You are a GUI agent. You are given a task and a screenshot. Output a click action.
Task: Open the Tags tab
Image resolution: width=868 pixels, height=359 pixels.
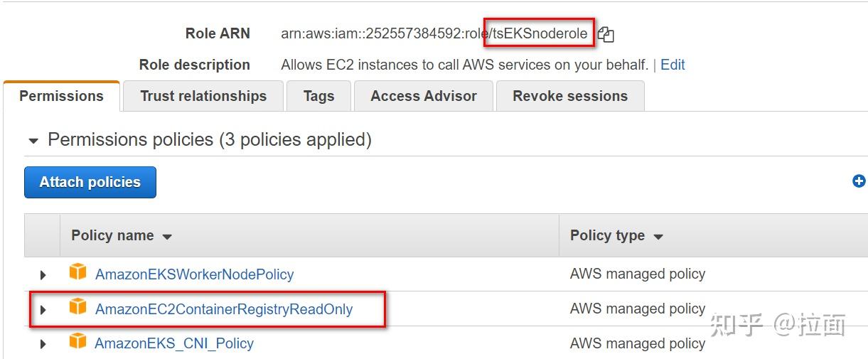pos(318,96)
